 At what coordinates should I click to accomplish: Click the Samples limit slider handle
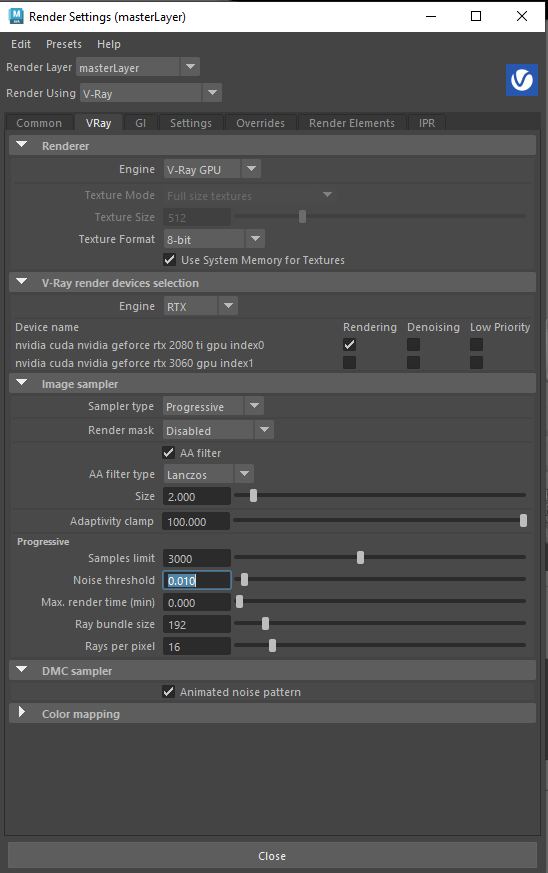pos(360,557)
